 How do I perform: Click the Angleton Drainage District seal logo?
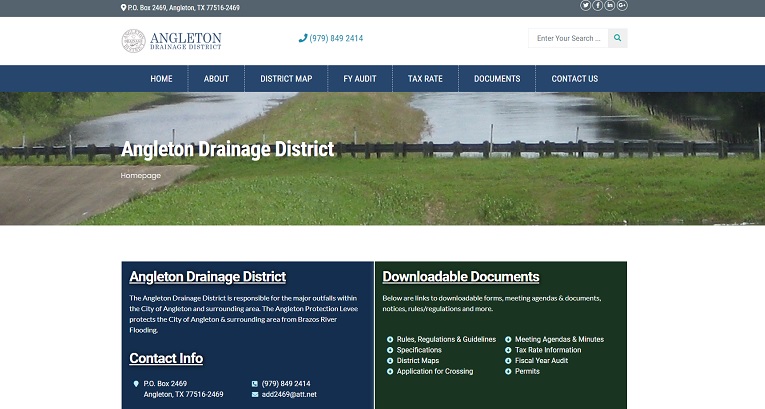coord(133,41)
